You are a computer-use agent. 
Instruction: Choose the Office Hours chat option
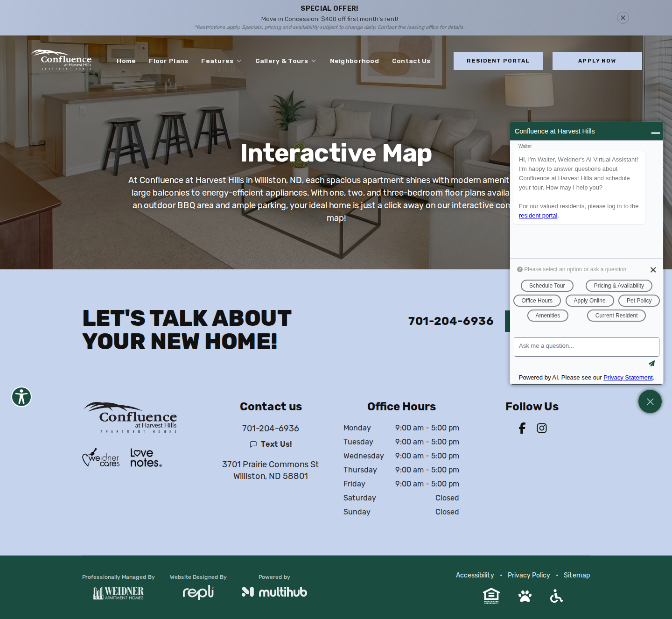[537, 301]
